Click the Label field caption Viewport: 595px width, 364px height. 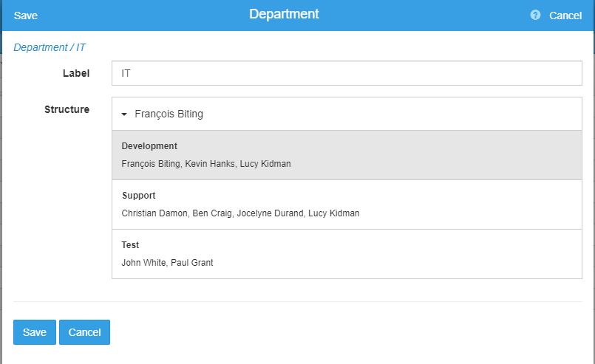pyautogui.click(x=77, y=73)
